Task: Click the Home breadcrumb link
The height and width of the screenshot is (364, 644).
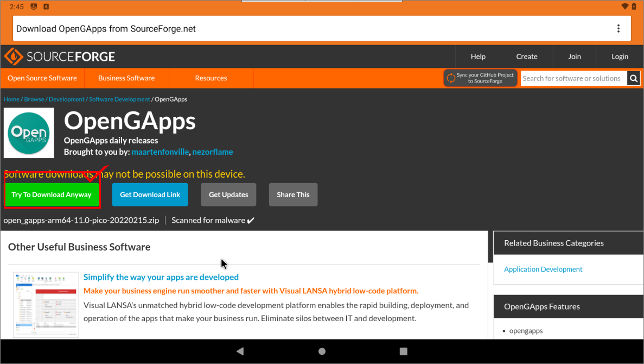Action: [11, 99]
